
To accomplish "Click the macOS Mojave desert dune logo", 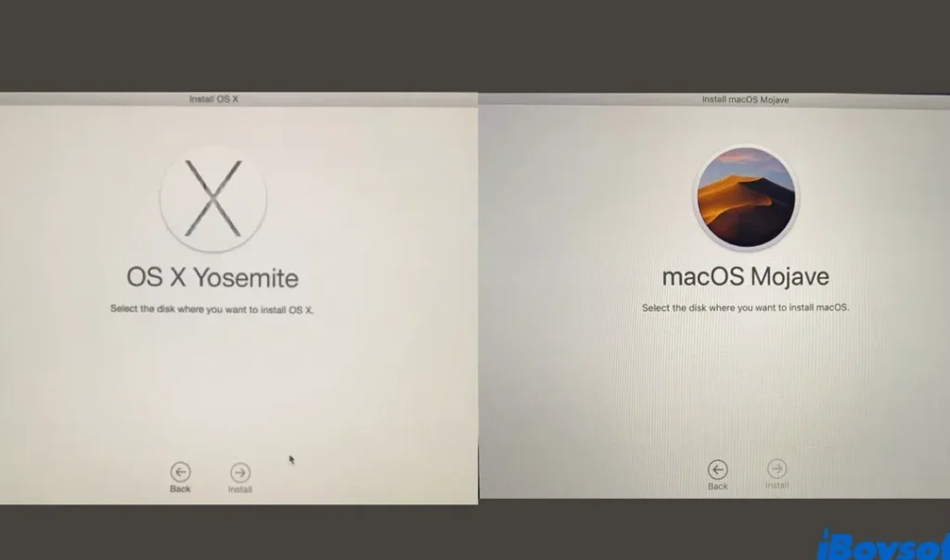I will pos(745,197).
